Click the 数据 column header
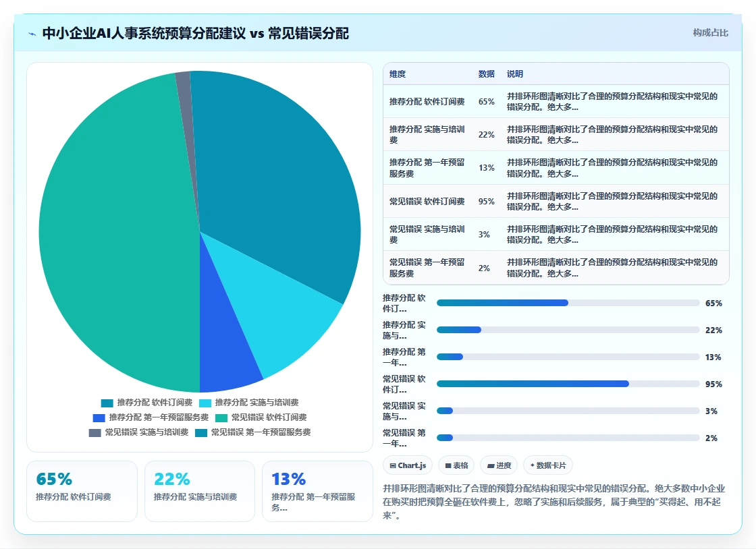The height and width of the screenshot is (549, 756). click(487, 74)
